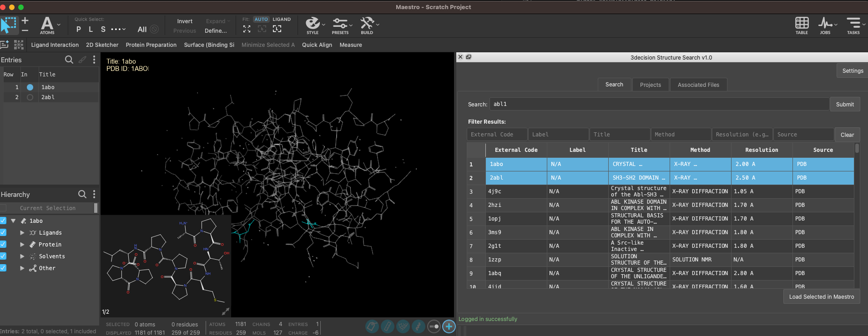Select the Search tab
This screenshot has height=336, width=868.
tap(614, 84)
